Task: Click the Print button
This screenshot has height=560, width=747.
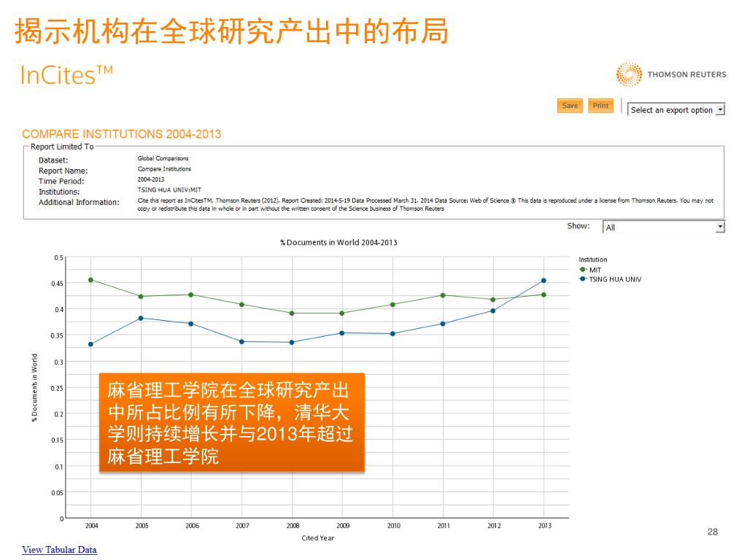Action: [x=600, y=106]
